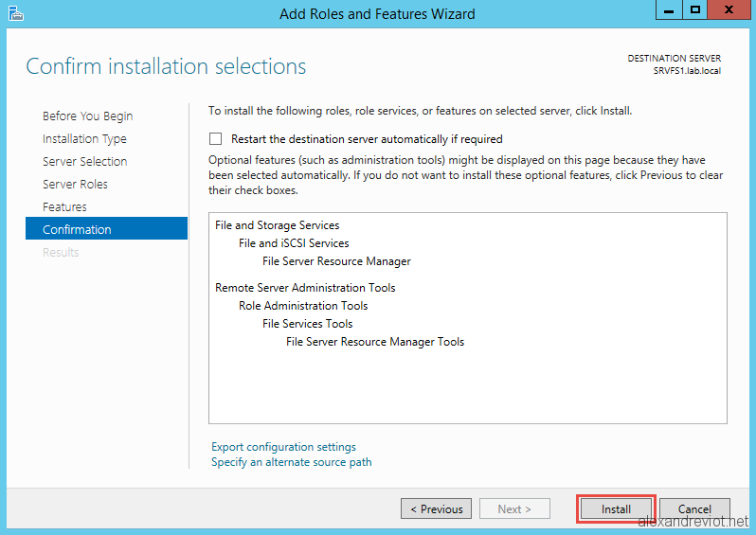Minimize the wizard window
This screenshot has width=756, height=535.
(x=669, y=9)
